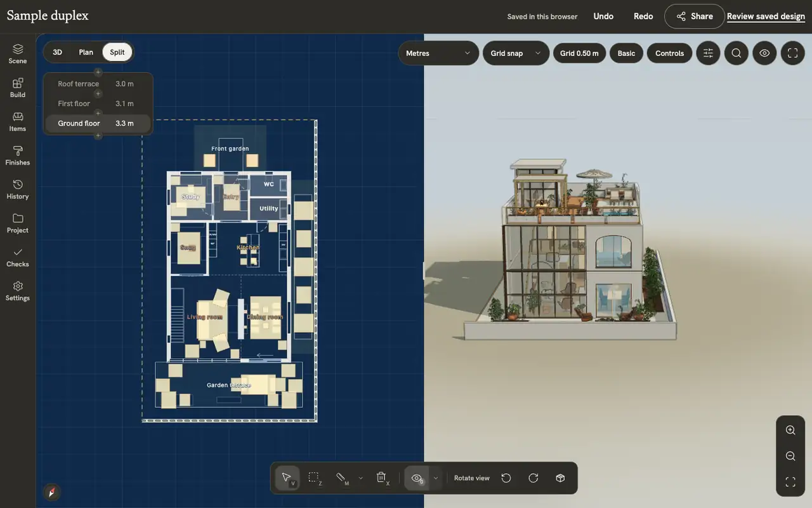Add a level above Roof terrace
This screenshot has height=508, width=812.
click(98, 72)
